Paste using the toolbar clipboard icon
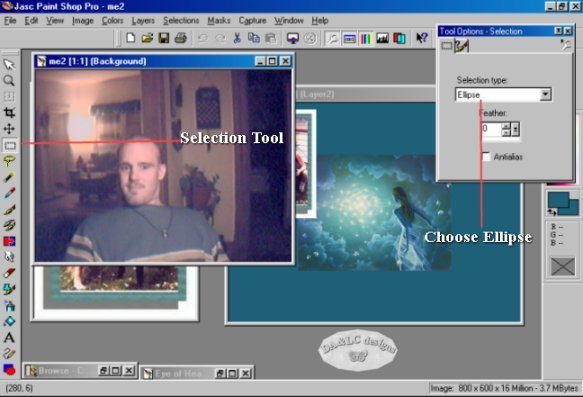Viewport: 583px width, 397px height. (x=270, y=38)
